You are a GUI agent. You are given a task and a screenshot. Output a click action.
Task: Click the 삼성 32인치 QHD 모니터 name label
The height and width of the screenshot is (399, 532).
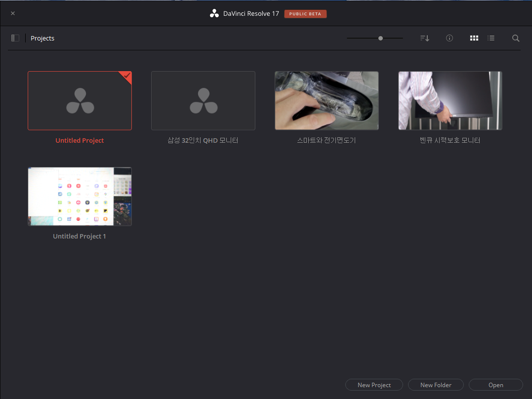tap(203, 140)
